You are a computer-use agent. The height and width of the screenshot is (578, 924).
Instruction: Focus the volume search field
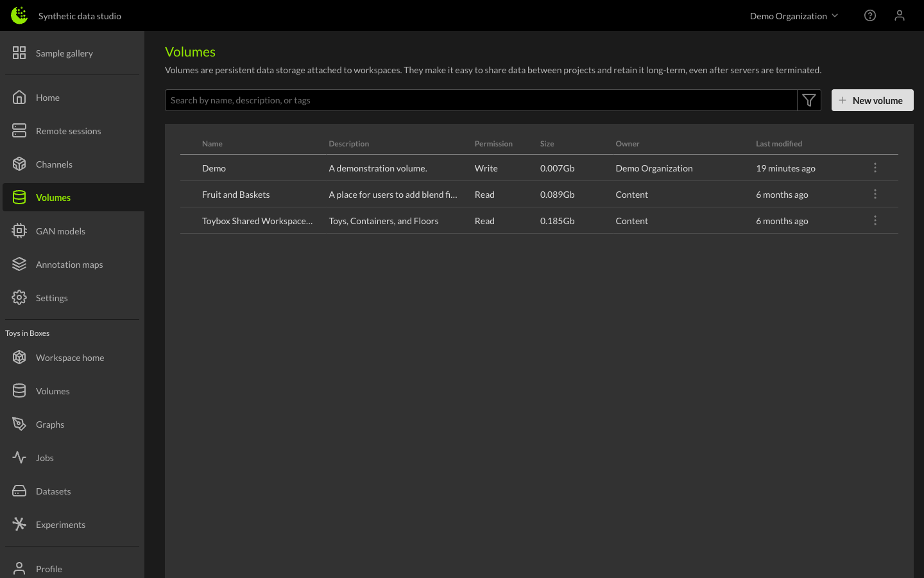pyautogui.click(x=481, y=100)
